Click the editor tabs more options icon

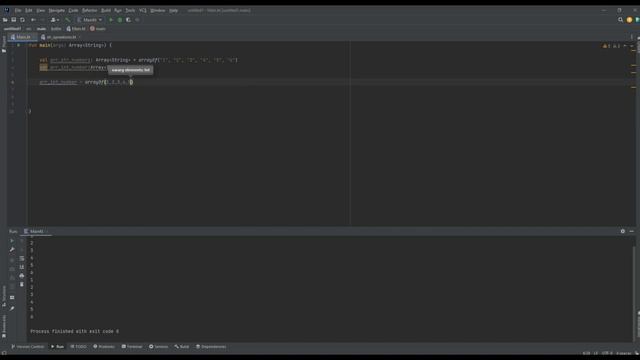pos(632,37)
